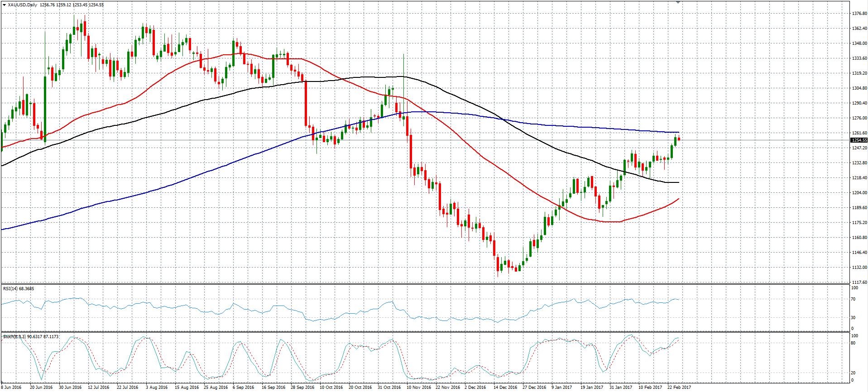Click the 10 Nov 2016 date label
This screenshot has height=392, width=868.
[418, 387]
